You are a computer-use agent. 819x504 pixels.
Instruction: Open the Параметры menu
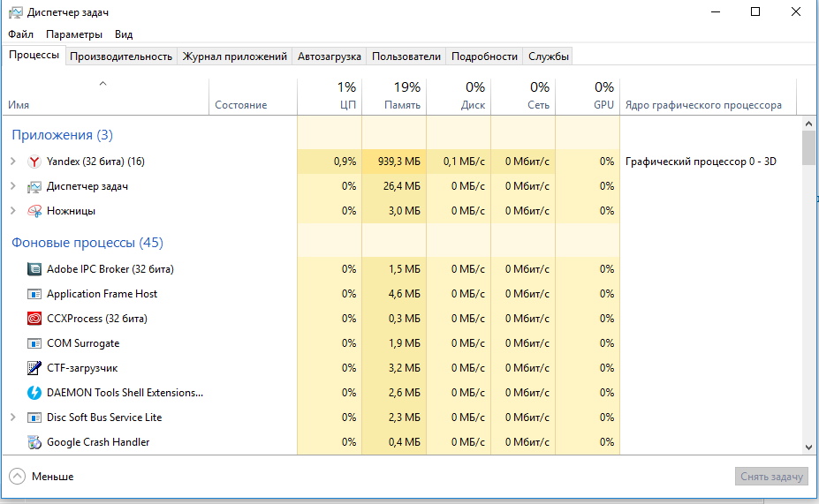[74, 34]
